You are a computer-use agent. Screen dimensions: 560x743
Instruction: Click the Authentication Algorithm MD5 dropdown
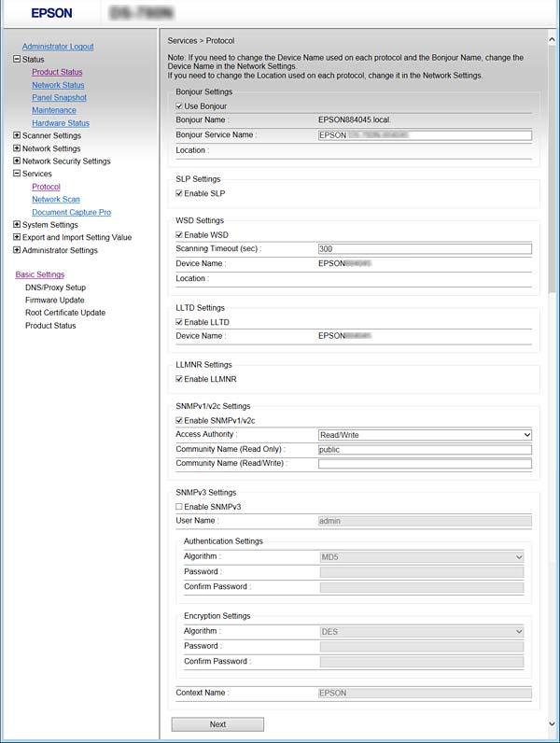coord(422,556)
